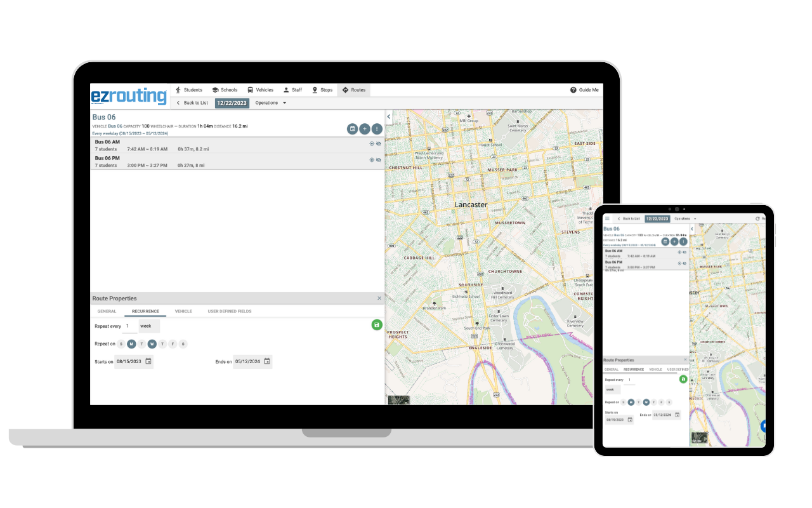Toggle Monday in Repeat on, laptop
The image size is (812, 508).
pyautogui.click(x=131, y=344)
